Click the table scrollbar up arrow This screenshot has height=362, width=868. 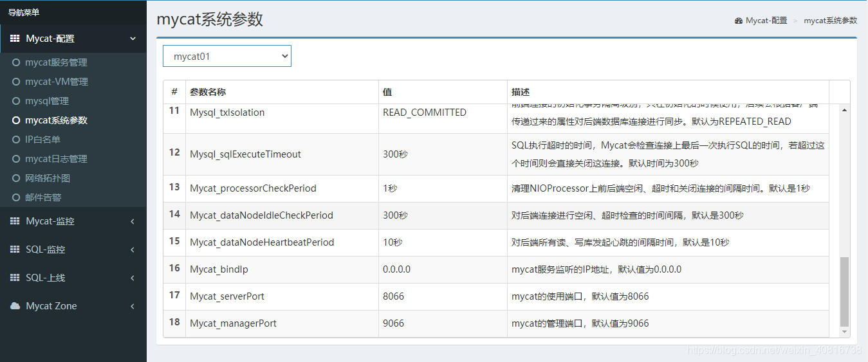845,110
